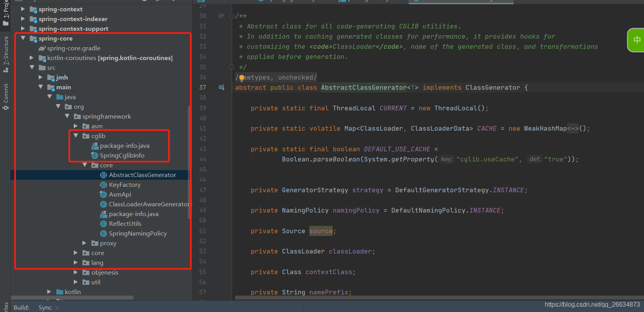The width and height of the screenshot is (644, 312).
Task: Click the project tree vertical scrollbar
Action: click(x=189, y=162)
